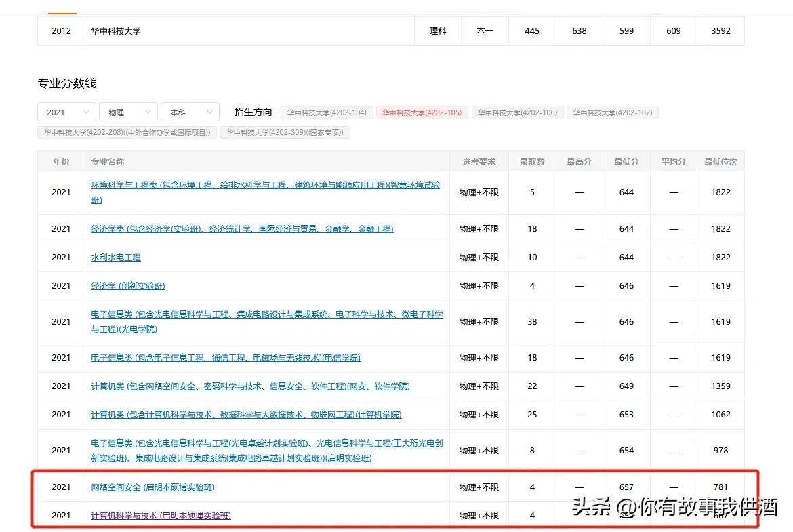This screenshot has height=532, width=793.
Task: Open 电子信息类 光电学院 major link
Action: 266,314
